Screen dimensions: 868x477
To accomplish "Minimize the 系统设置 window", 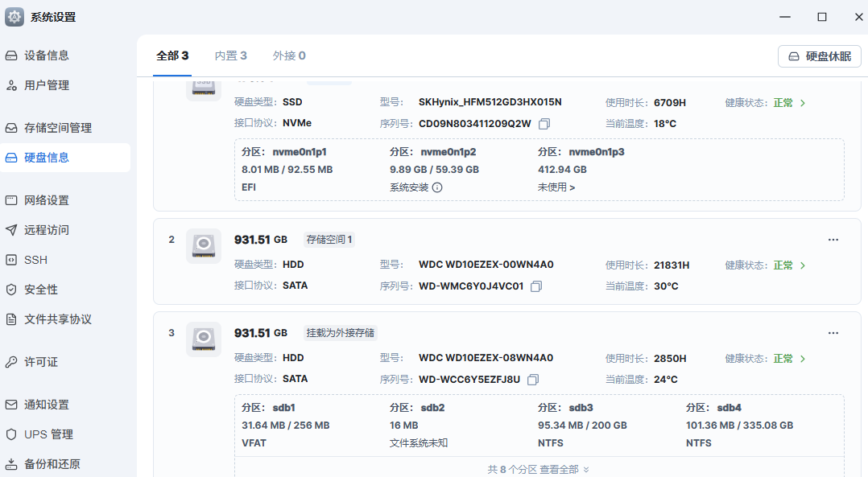I will (x=785, y=17).
